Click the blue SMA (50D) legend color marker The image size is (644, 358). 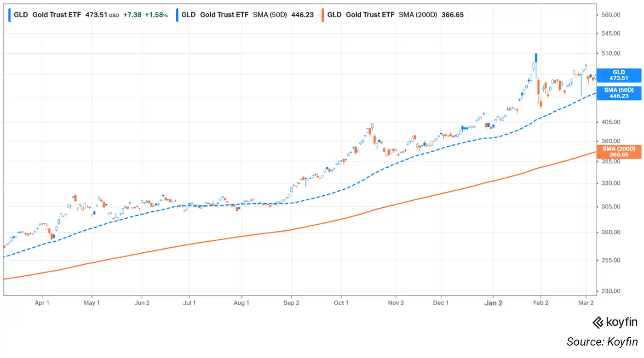(x=176, y=14)
